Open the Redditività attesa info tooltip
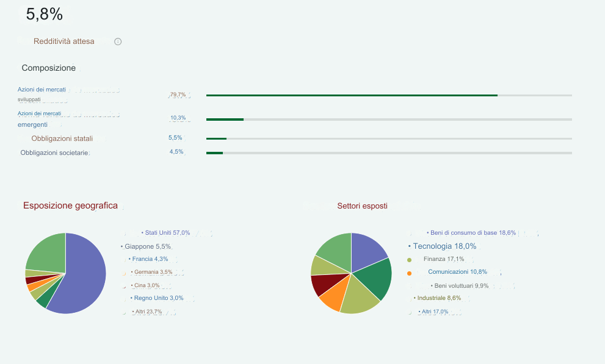This screenshot has height=364, width=605. 117,41
